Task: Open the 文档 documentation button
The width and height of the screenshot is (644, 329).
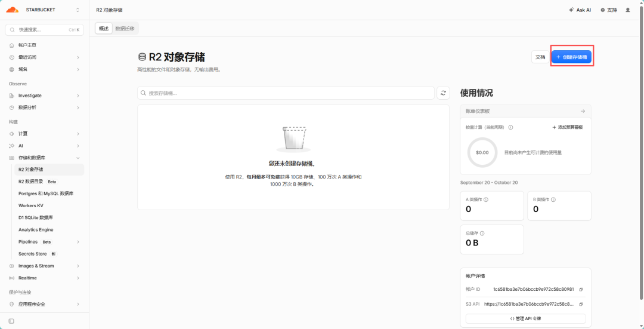Action: 540,57
